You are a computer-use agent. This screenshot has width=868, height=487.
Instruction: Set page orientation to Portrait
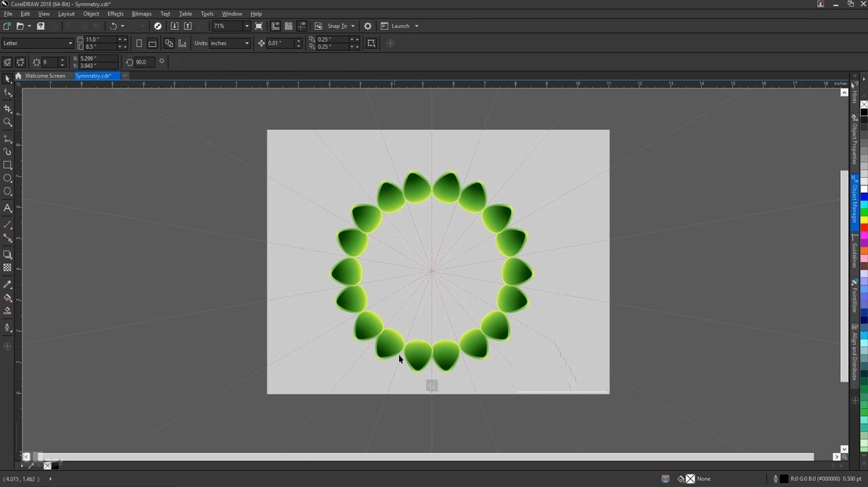(x=139, y=43)
